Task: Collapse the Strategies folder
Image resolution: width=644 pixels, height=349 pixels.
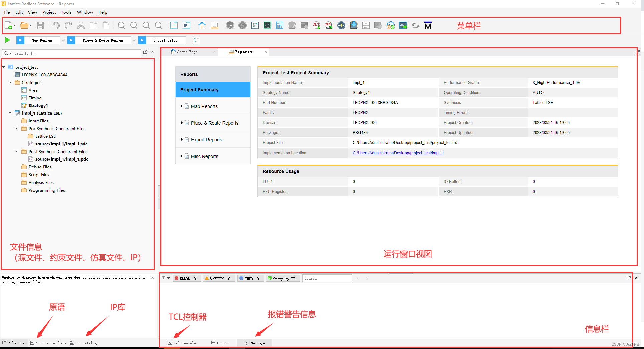Action: tap(10, 82)
